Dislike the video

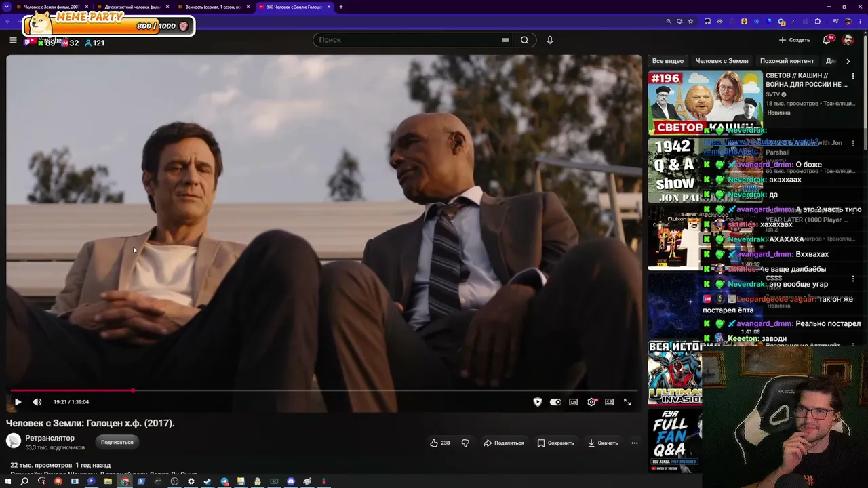[465, 443]
